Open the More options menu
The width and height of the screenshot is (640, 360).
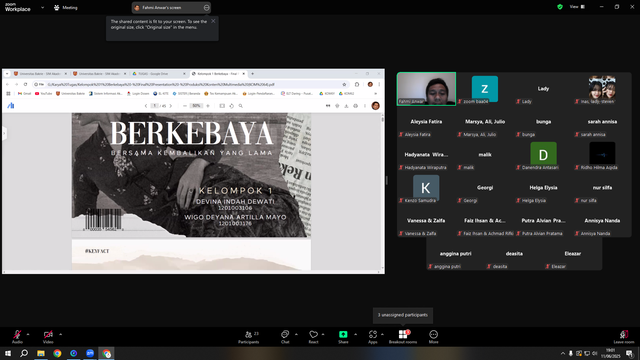click(x=433, y=337)
